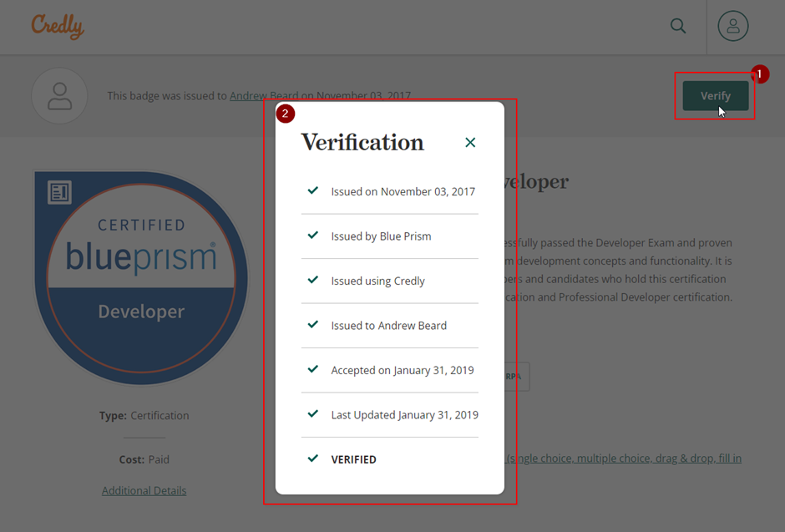Click the checkmark beside VERIFIED
Screen dimensions: 785x532
pos(313,459)
